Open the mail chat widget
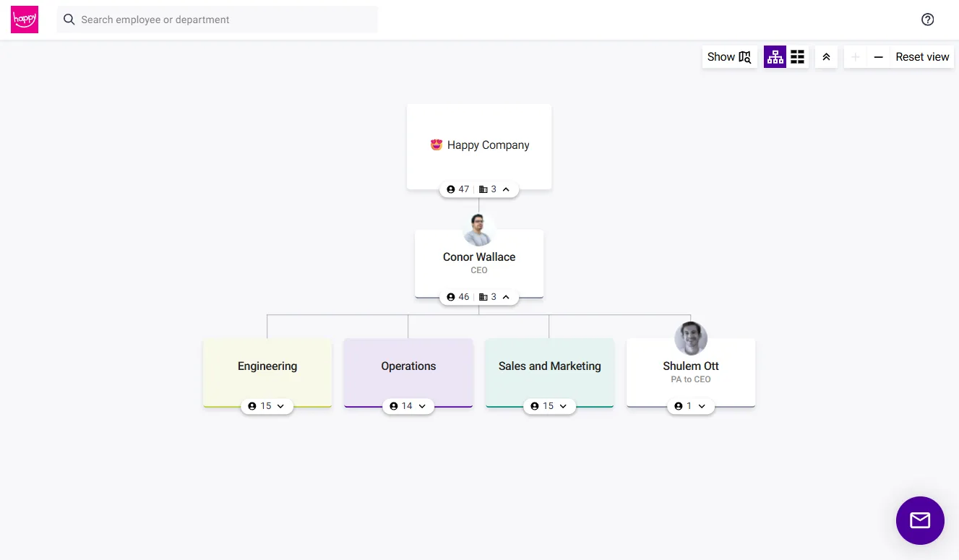 pyautogui.click(x=920, y=520)
